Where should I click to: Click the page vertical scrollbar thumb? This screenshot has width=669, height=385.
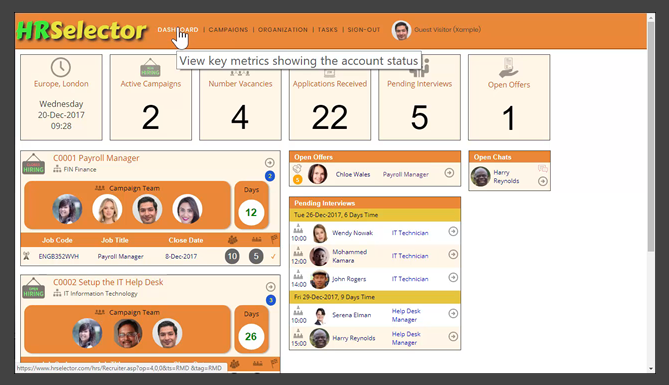[x=651, y=137]
